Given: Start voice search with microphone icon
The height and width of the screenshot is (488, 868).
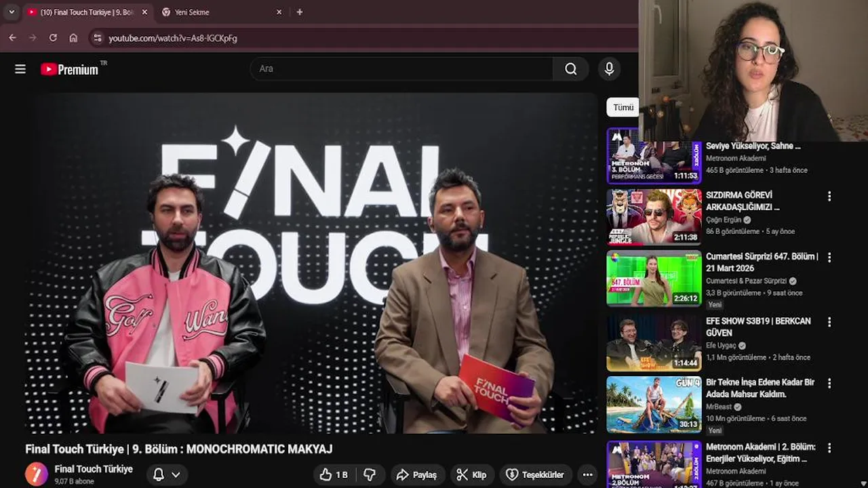Looking at the screenshot, I should 609,68.
